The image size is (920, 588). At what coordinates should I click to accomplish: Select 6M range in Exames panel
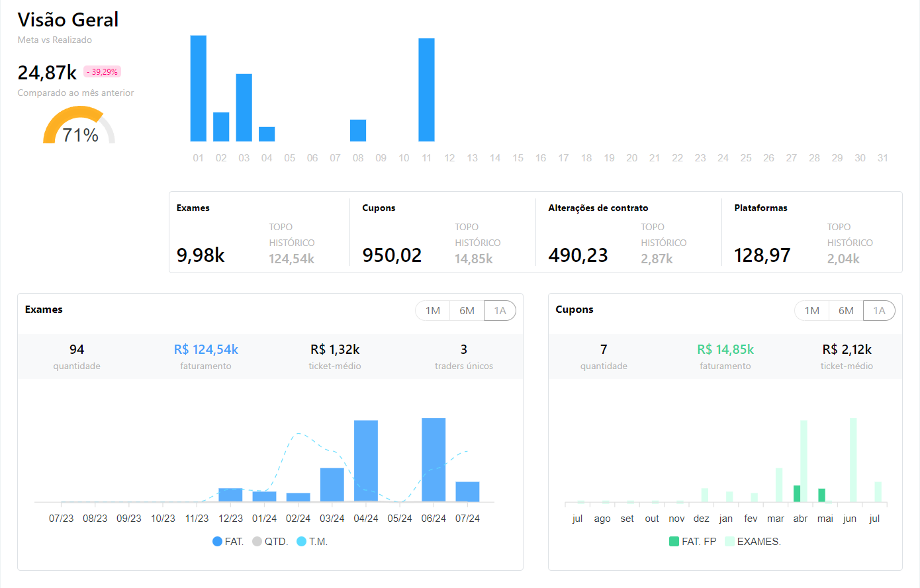point(467,311)
